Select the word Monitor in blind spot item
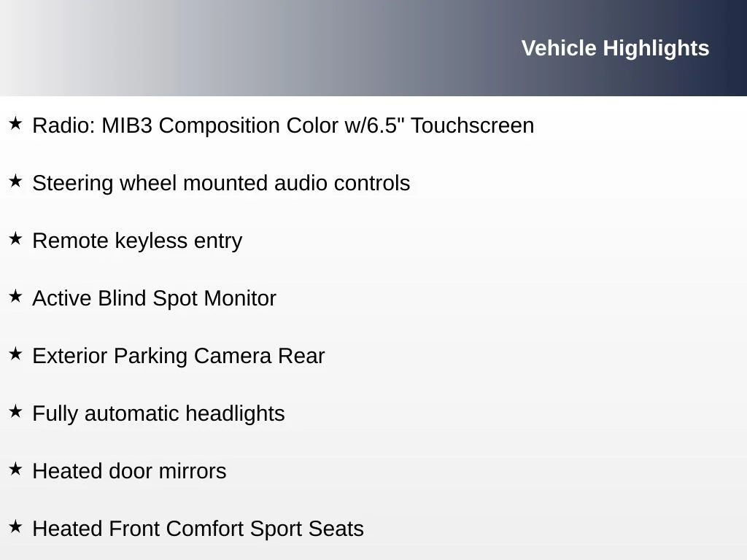 [239, 298]
